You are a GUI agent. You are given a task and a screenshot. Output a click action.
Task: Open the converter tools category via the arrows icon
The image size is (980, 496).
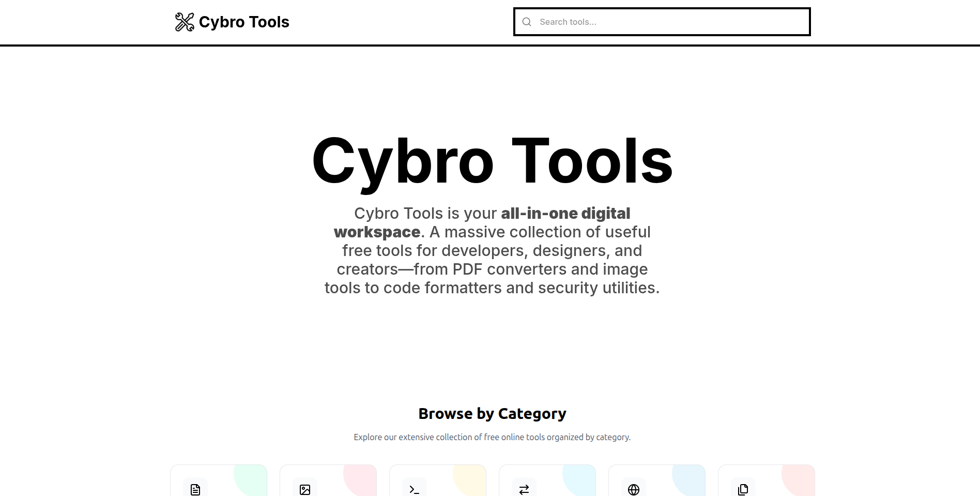(524, 489)
